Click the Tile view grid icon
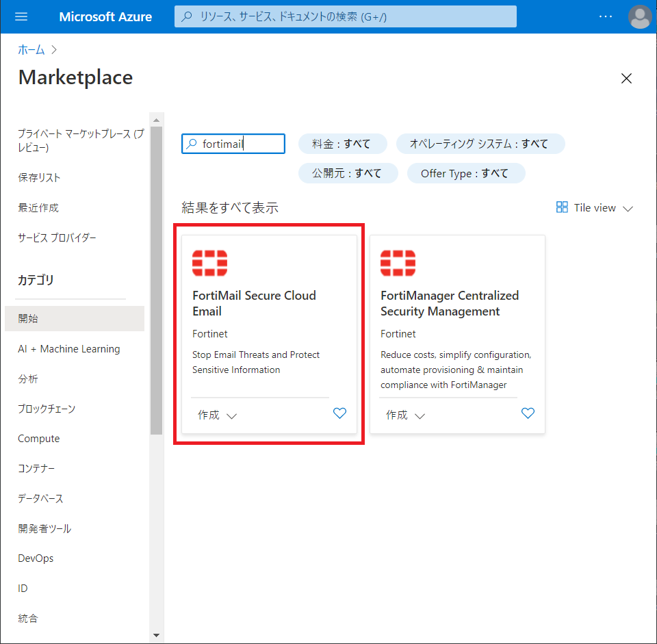 [x=561, y=207]
